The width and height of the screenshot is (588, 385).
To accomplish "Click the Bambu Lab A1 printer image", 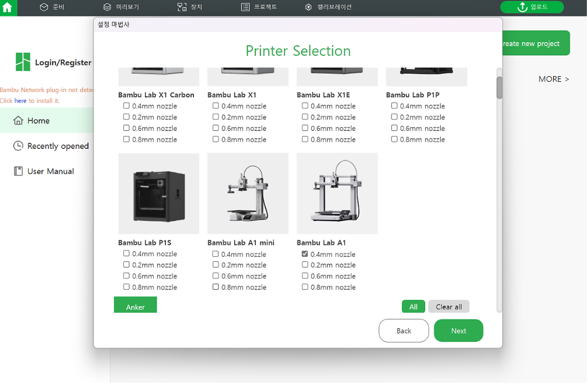I will (337, 194).
